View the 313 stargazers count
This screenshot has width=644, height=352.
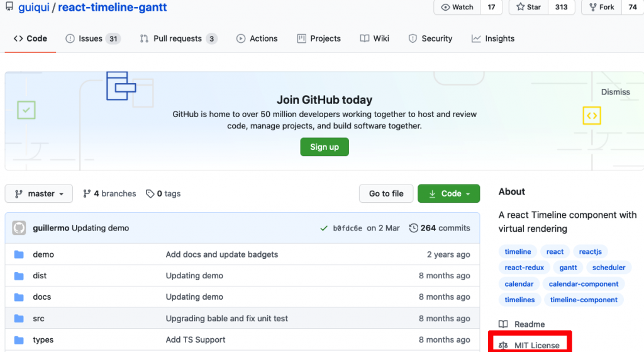[561, 7]
